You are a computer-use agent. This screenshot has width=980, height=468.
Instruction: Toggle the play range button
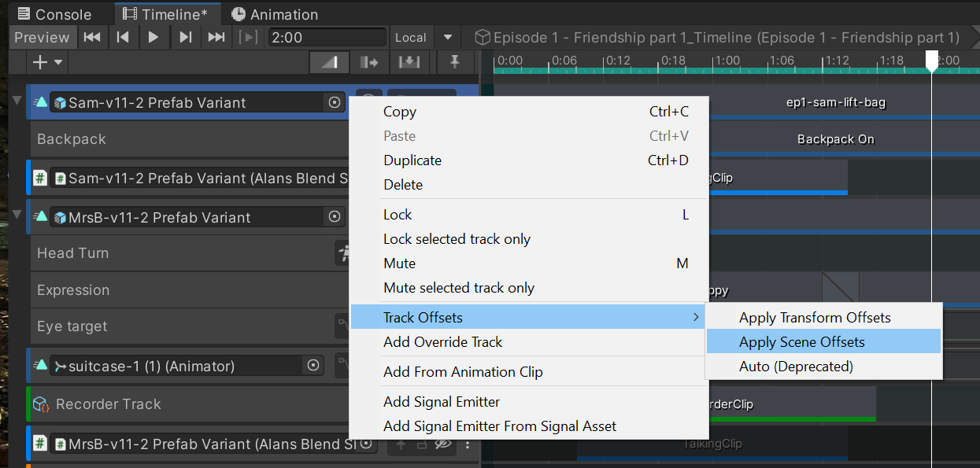(x=249, y=37)
